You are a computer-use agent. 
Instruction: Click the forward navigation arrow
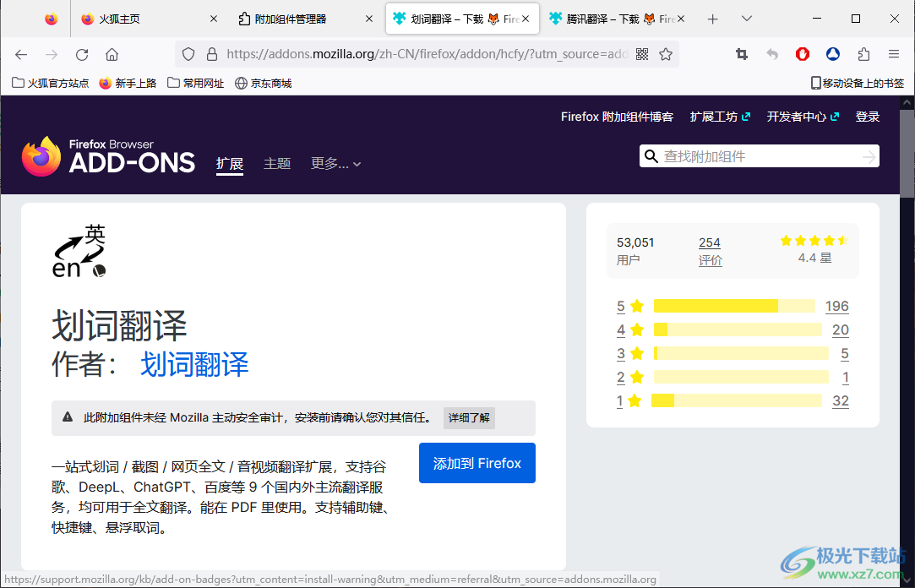52,54
